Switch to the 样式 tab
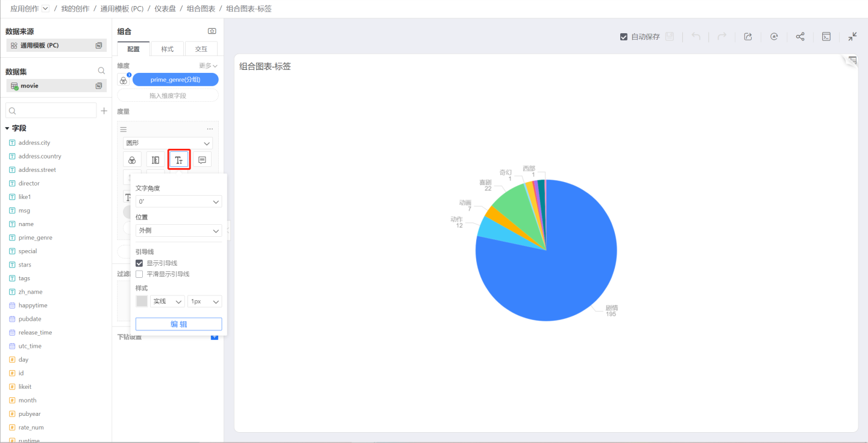This screenshot has height=443, width=868. click(x=167, y=49)
